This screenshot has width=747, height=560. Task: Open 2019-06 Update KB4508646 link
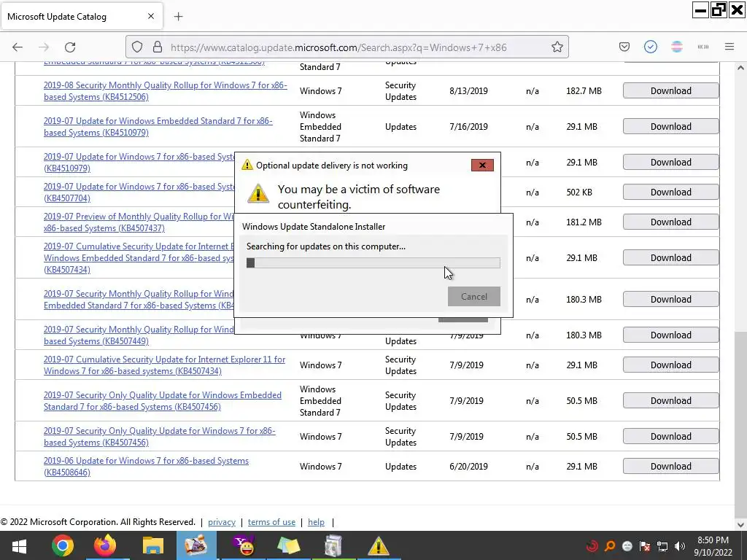click(146, 466)
